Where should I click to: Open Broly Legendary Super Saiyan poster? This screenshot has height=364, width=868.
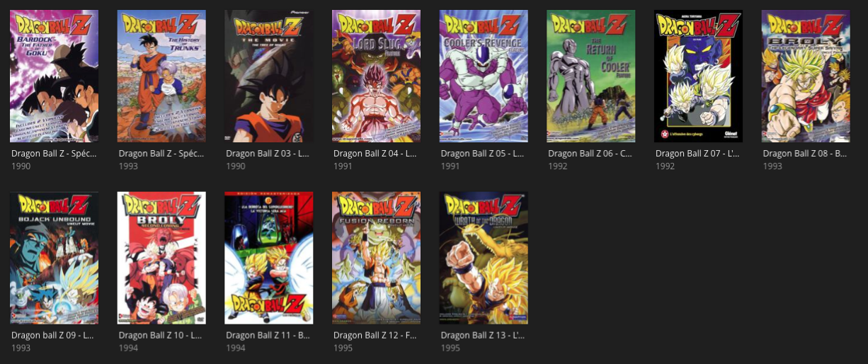pos(806,76)
